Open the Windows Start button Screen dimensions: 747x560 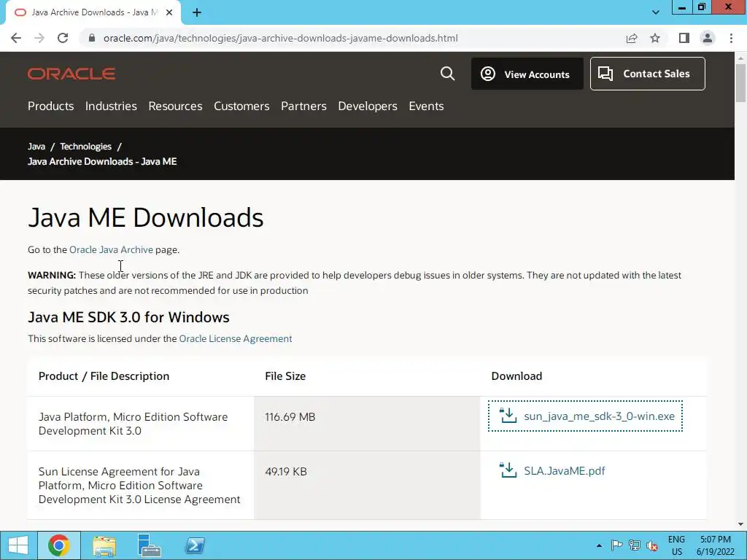[x=18, y=545]
